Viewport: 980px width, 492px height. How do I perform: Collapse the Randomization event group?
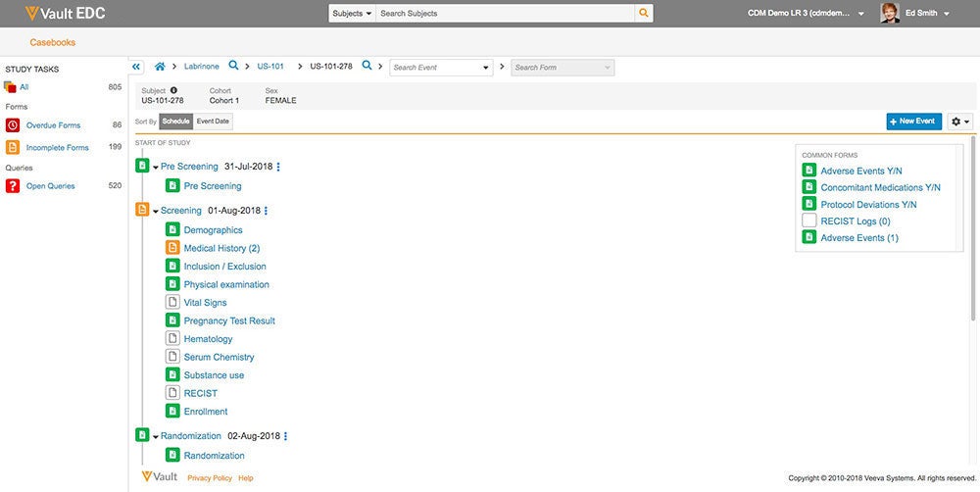point(155,437)
